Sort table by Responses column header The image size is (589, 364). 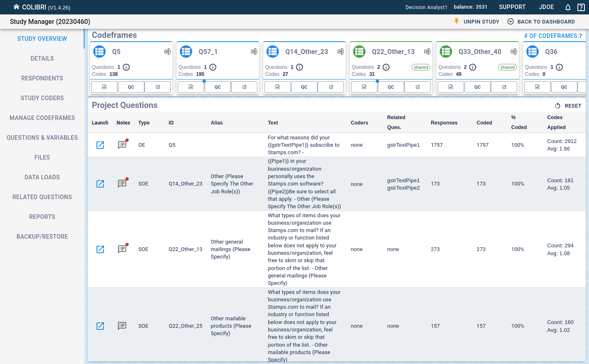point(444,123)
